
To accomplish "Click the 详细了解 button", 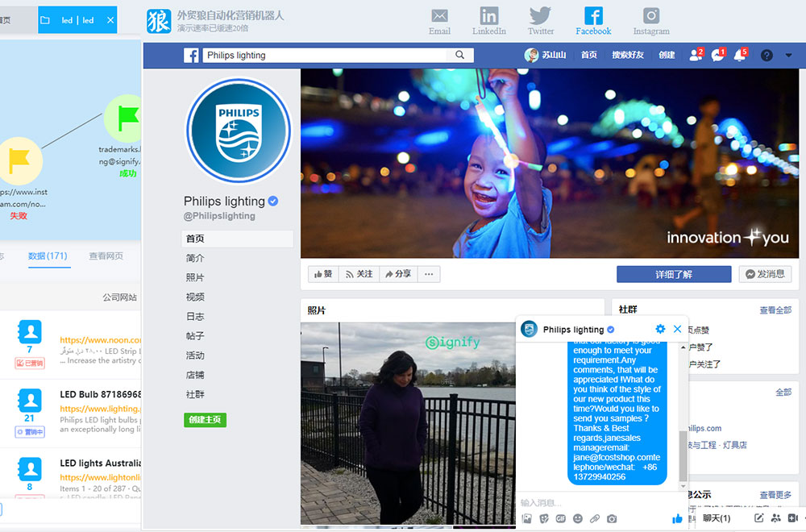I will [674, 275].
